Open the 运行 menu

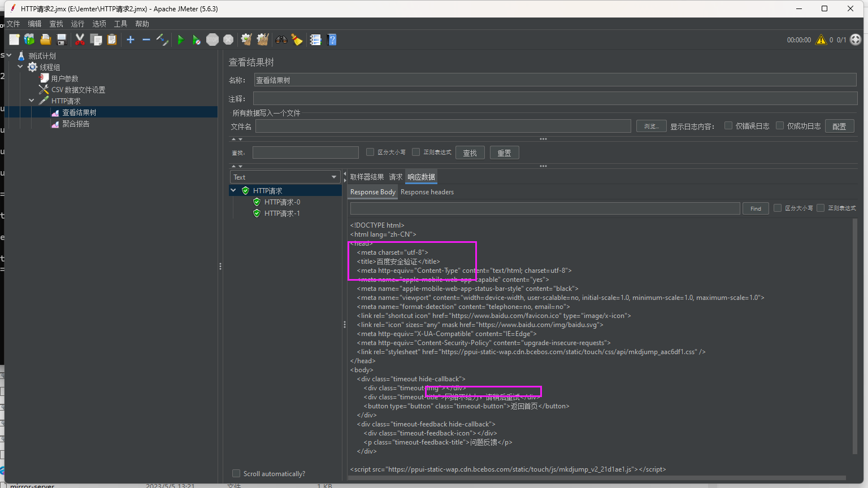(x=77, y=24)
